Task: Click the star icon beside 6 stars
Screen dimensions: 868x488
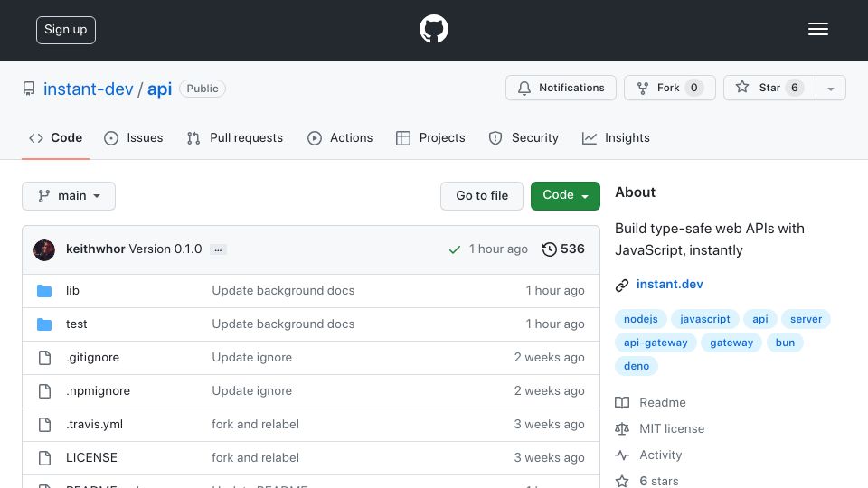Action: pyautogui.click(x=622, y=481)
